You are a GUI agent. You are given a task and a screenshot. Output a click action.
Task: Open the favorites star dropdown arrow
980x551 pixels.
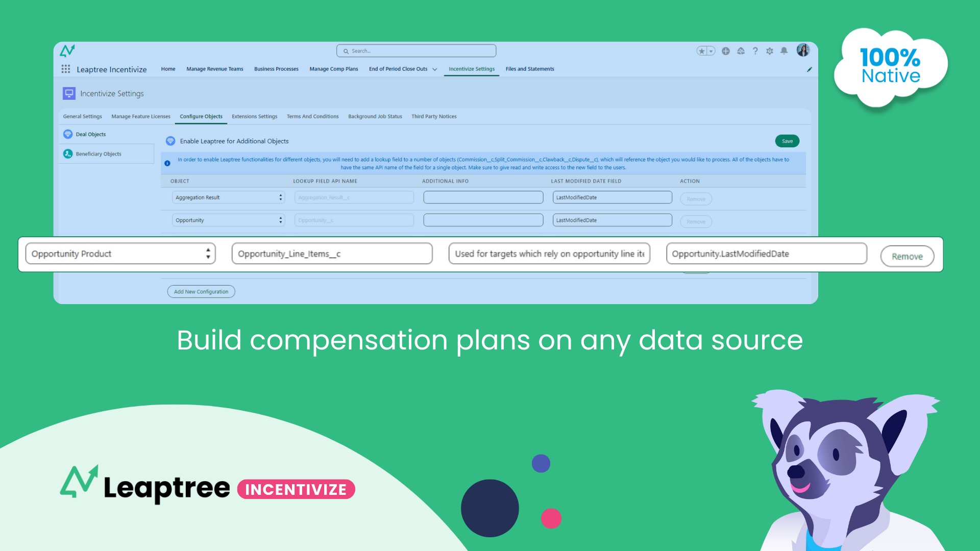[710, 51]
